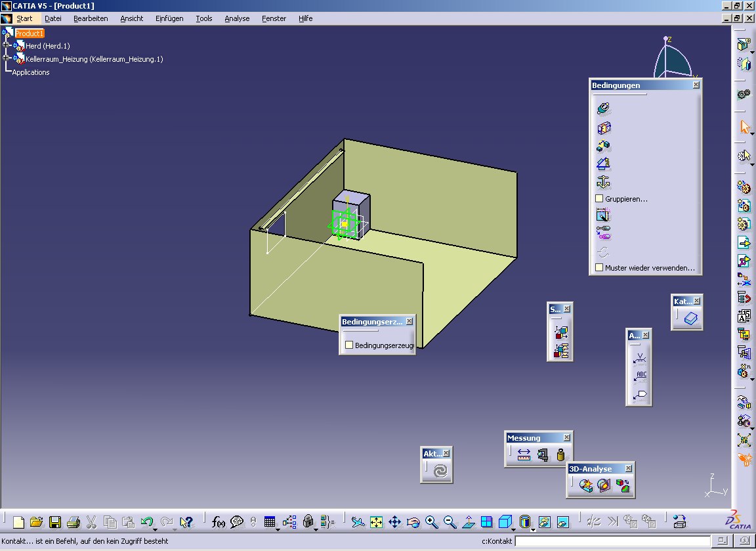Image resolution: width=756 pixels, height=551 pixels.
Task: Close the Bedingungen floating toolbar
Action: coord(696,85)
